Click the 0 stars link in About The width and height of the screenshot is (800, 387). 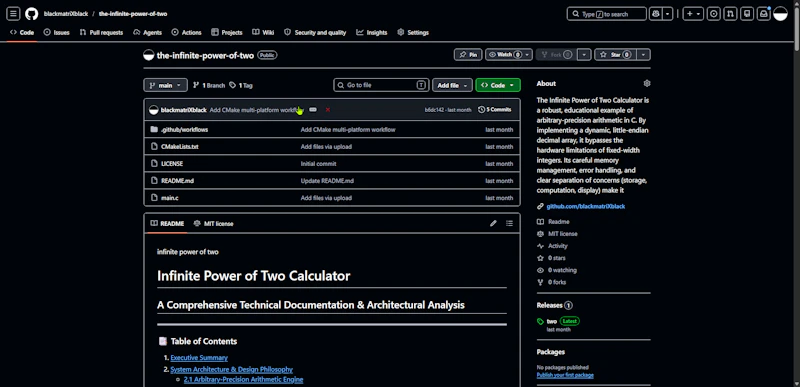552,258
